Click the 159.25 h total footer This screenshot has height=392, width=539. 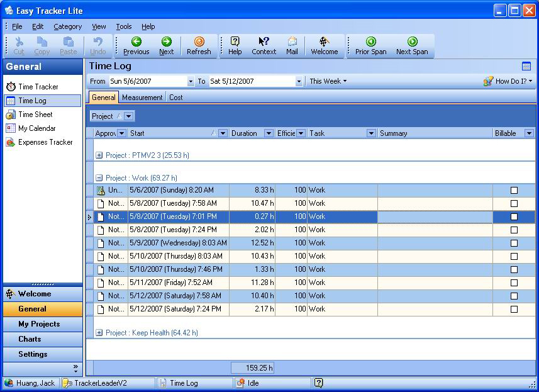(x=253, y=368)
